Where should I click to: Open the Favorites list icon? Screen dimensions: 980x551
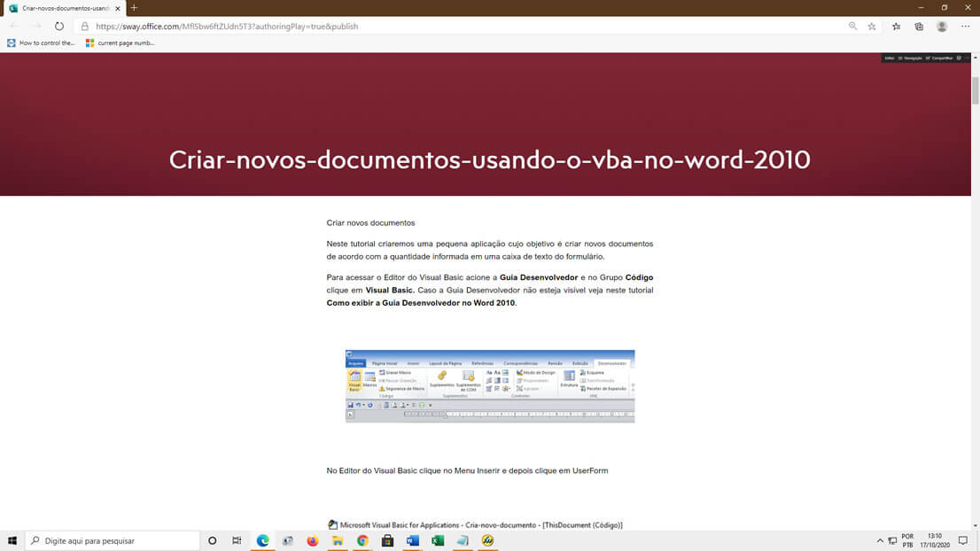click(x=896, y=27)
